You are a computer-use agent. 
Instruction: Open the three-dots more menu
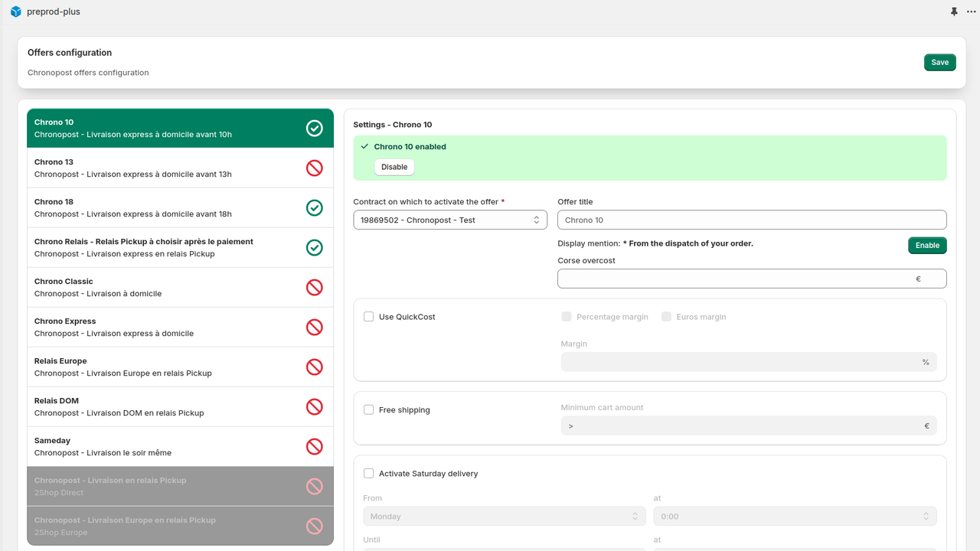tap(972, 11)
